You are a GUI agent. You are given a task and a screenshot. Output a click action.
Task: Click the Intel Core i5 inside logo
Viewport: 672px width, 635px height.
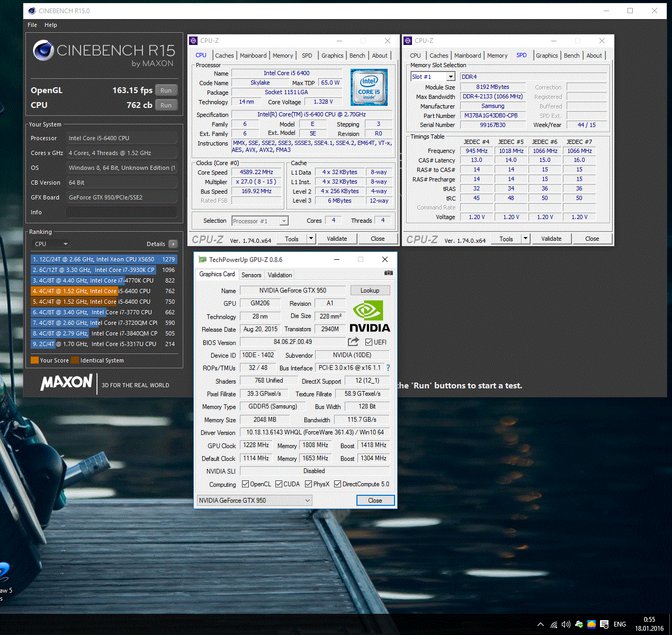(x=369, y=87)
